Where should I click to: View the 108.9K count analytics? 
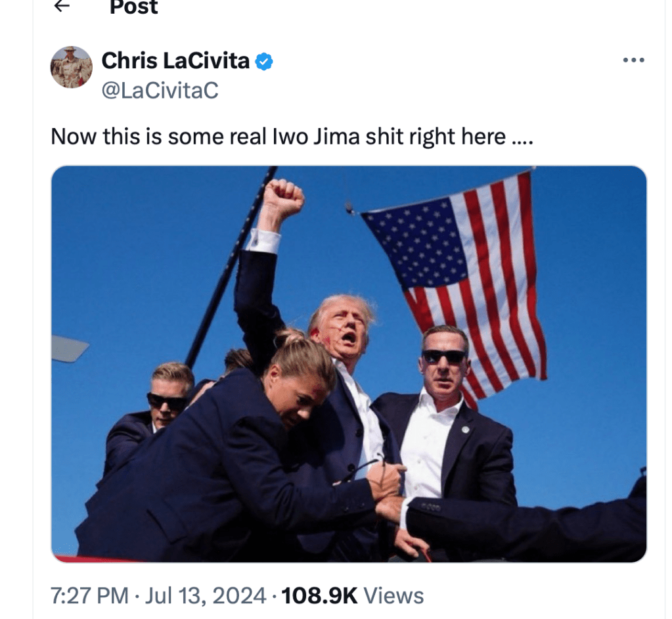(319, 595)
